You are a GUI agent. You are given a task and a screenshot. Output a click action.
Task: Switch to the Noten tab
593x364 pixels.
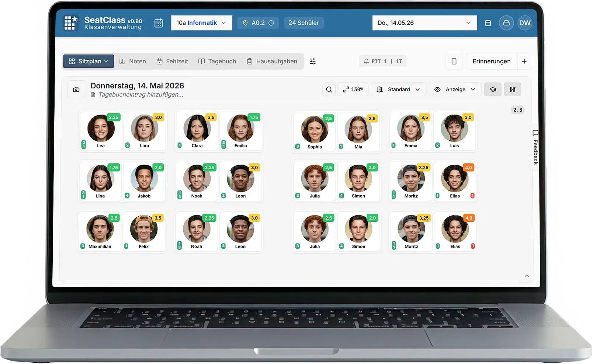133,62
